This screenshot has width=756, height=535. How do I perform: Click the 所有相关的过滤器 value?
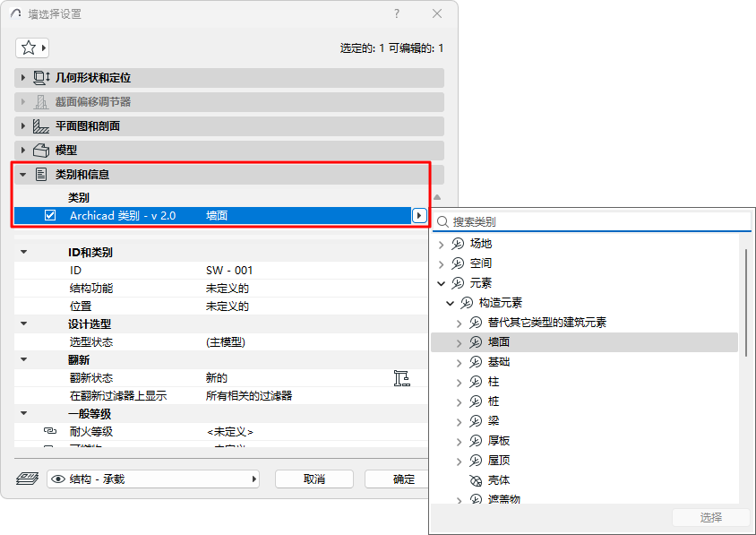click(249, 396)
